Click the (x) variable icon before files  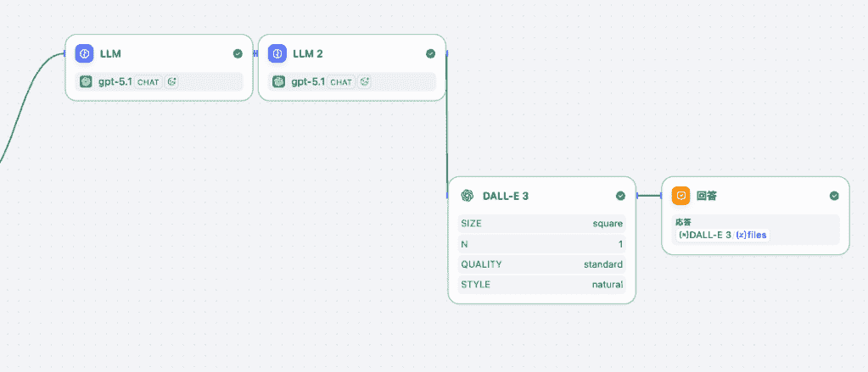coord(742,235)
